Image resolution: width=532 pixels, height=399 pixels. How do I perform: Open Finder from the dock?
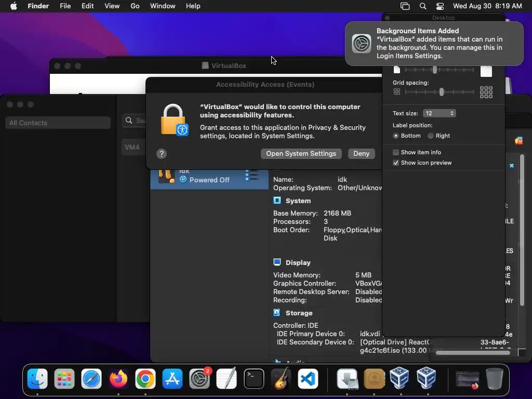(37, 379)
